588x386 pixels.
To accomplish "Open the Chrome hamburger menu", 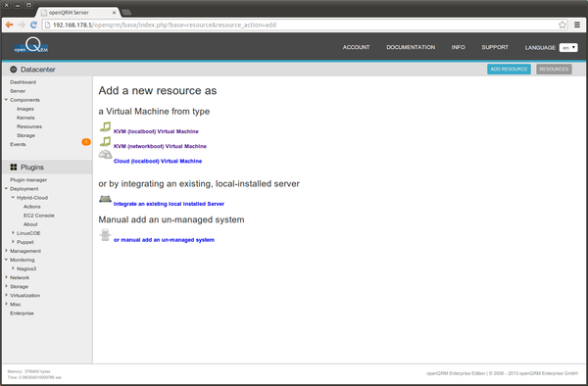I will click(577, 24).
